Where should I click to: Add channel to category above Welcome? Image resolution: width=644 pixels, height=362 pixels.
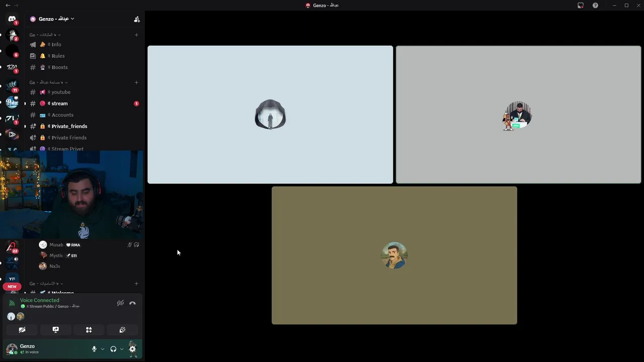(x=136, y=284)
